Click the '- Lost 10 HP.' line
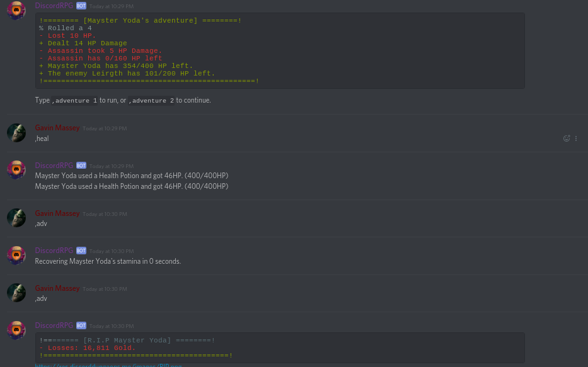This screenshot has height=367, width=588. 67,36
